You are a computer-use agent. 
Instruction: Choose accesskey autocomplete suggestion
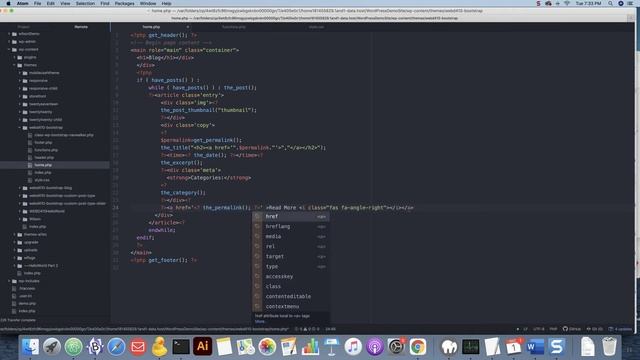[x=290, y=276]
